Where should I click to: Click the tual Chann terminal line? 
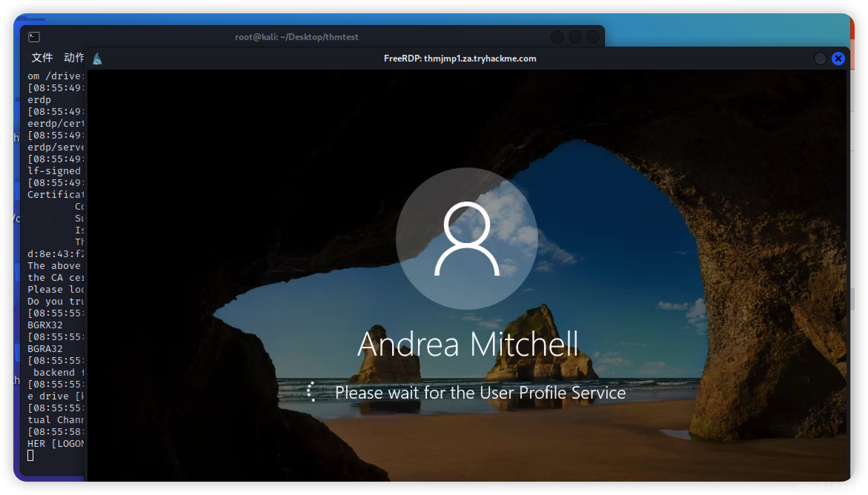56,420
